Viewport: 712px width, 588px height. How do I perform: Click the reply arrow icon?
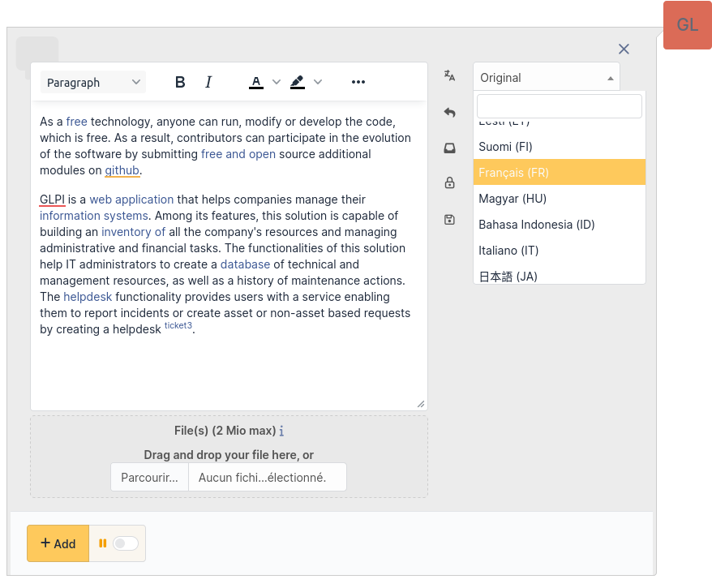click(x=449, y=113)
